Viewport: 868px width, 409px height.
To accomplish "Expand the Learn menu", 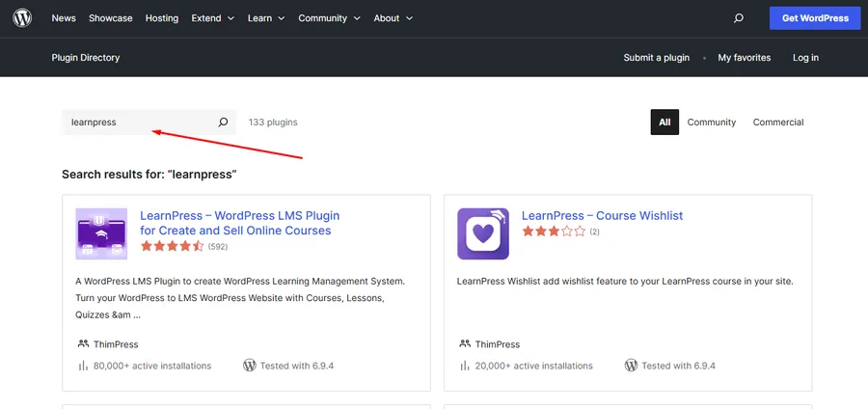I will pos(266,18).
